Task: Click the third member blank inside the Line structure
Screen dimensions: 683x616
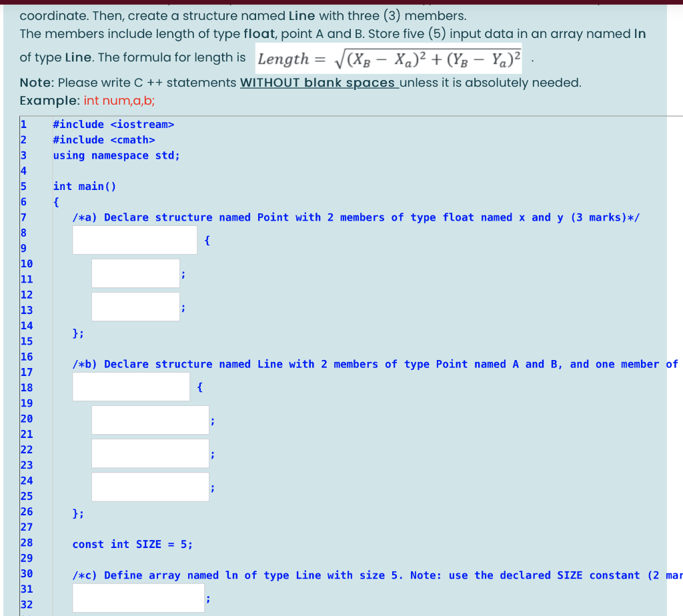Action: point(150,486)
